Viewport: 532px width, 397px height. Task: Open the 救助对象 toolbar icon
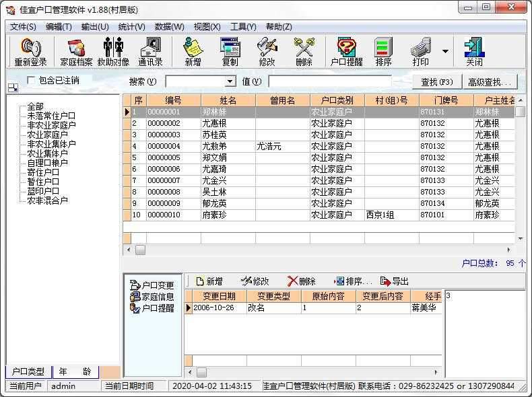(113, 52)
